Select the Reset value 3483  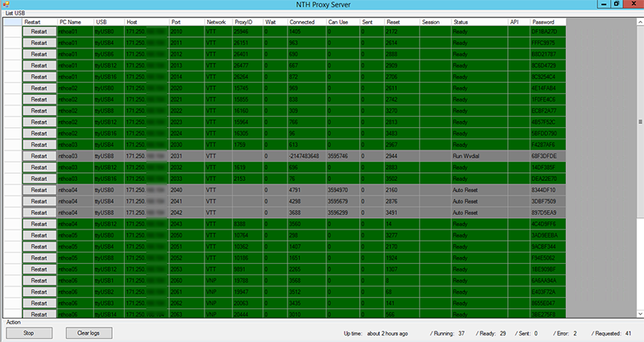(x=402, y=134)
